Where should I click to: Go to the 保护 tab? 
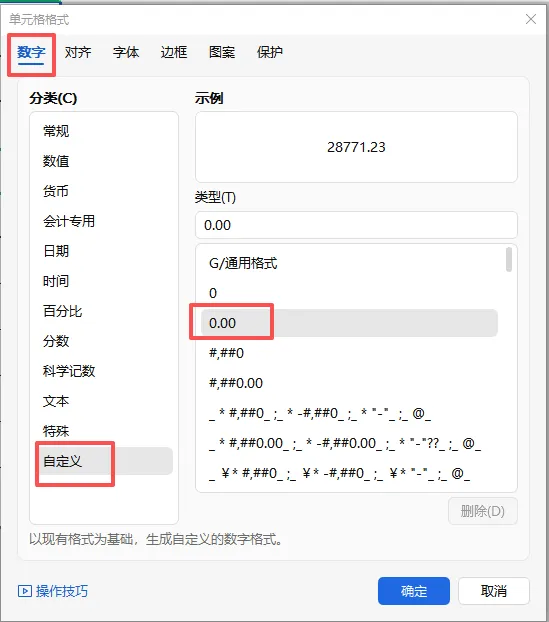coord(270,52)
